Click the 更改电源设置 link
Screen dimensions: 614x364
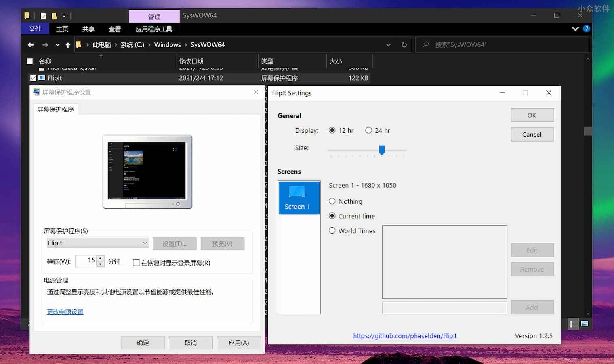(x=65, y=312)
